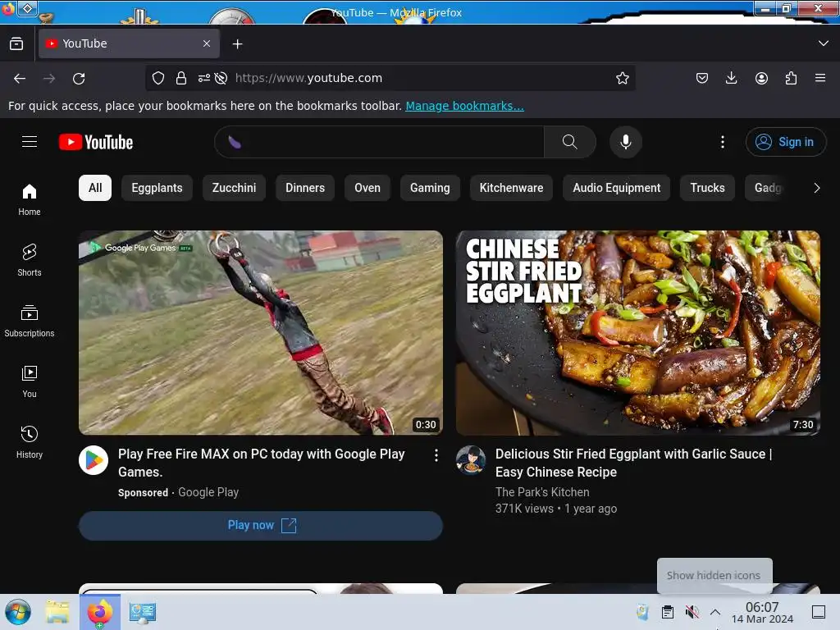The image size is (840, 630).
Task: Open Firefox View list icon
Action: pyautogui.click(x=16, y=43)
